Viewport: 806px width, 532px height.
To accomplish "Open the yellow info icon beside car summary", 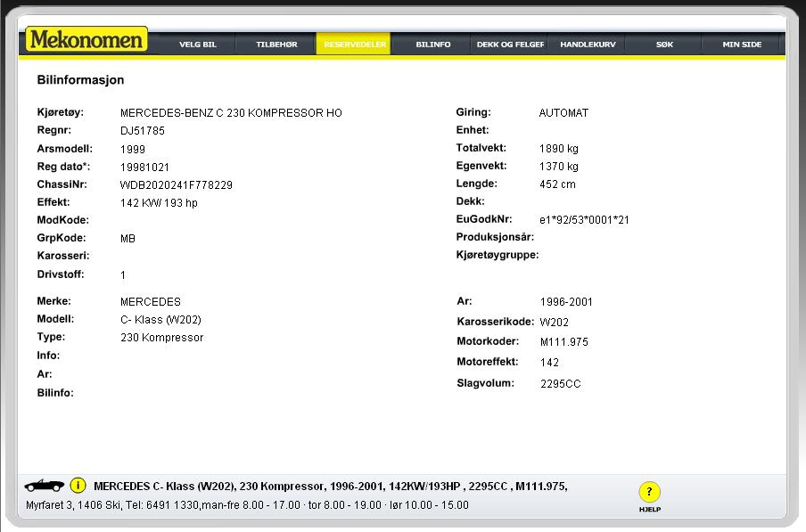I will (x=78, y=485).
